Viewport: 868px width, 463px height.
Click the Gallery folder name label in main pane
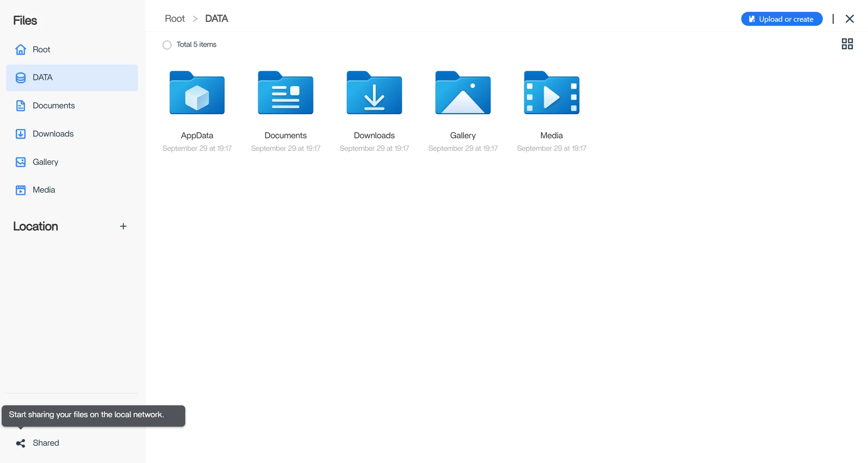463,136
